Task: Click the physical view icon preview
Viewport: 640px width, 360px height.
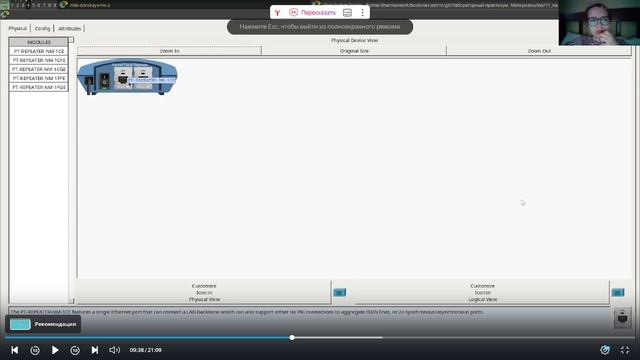Action: click(340, 292)
